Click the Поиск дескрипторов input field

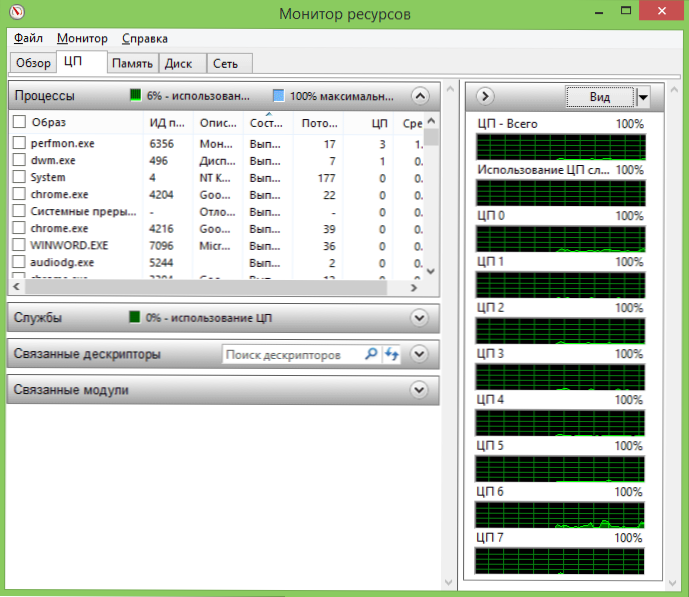(294, 354)
